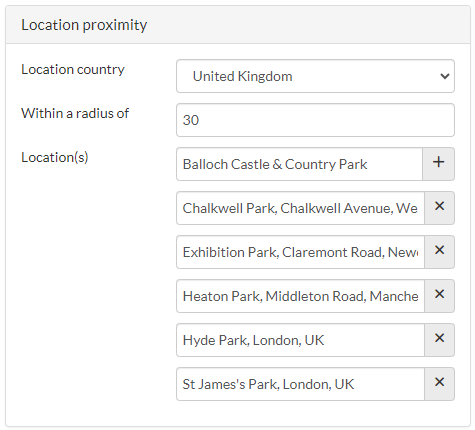The height and width of the screenshot is (430, 475).
Task: Remove the Chalkwell Park location
Action: [x=439, y=208]
